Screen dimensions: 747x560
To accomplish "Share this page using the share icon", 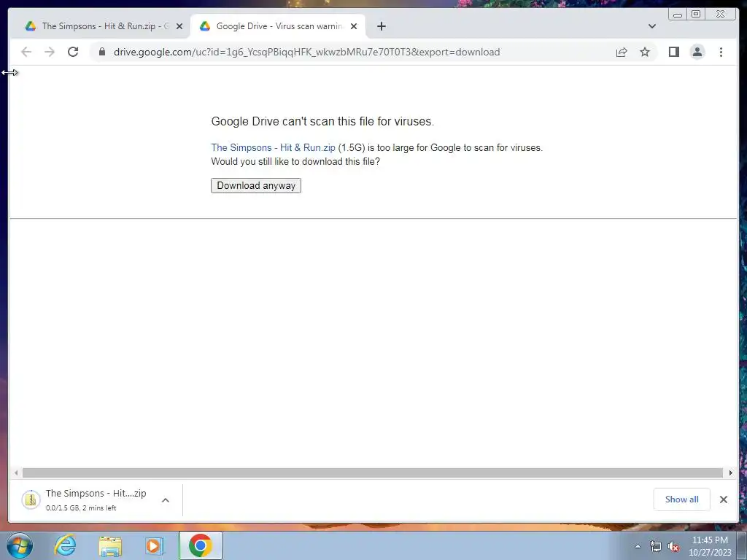I will 622,52.
